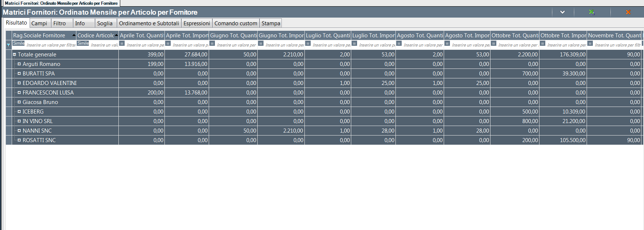644x230 pixels.
Task: Click the Rag.Sociale Fornitore filter input field
Action: tap(50, 45)
